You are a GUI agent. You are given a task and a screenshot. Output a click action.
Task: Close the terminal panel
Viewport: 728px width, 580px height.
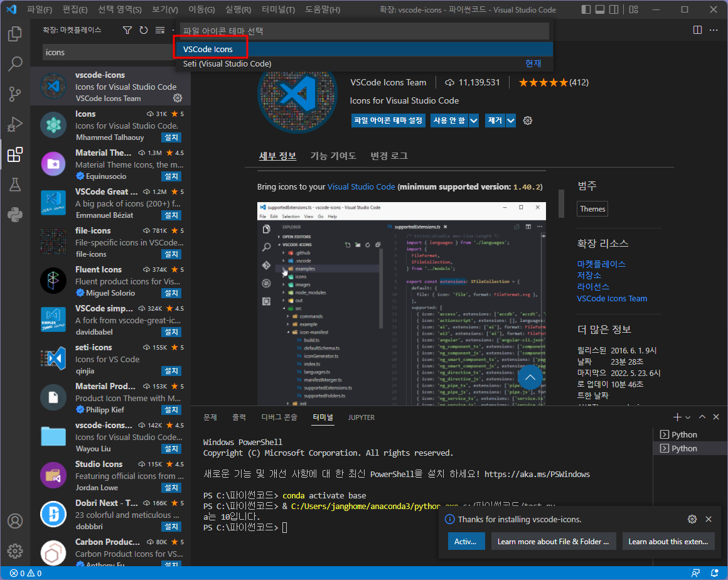(716, 417)
